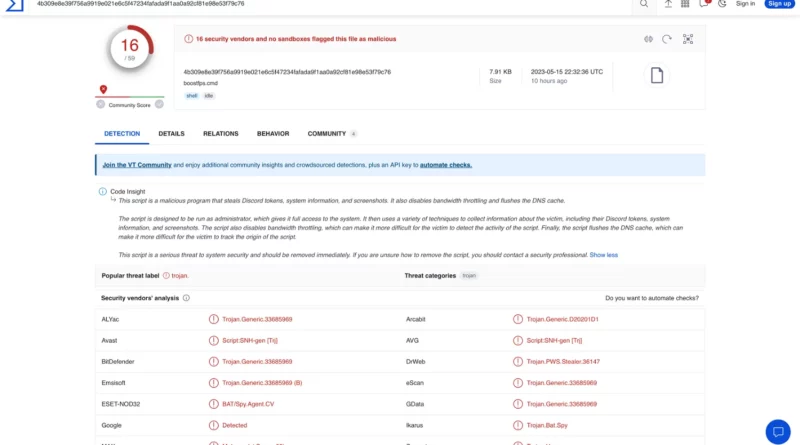The width and height of the screenshot is (800, 445).
Task: Click Avast Script:SNH-gen detection
Action: point(249,340)
